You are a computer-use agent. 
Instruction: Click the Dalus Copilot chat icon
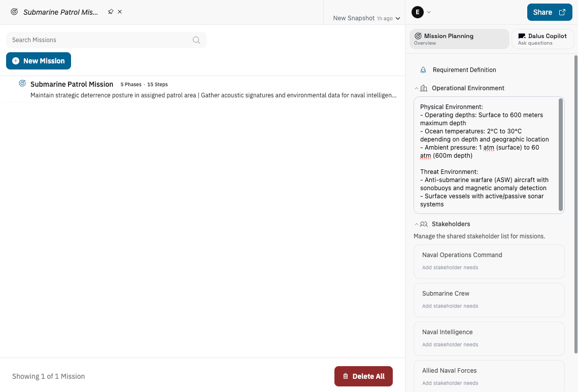pyautogui.click(x=522, y=36)
